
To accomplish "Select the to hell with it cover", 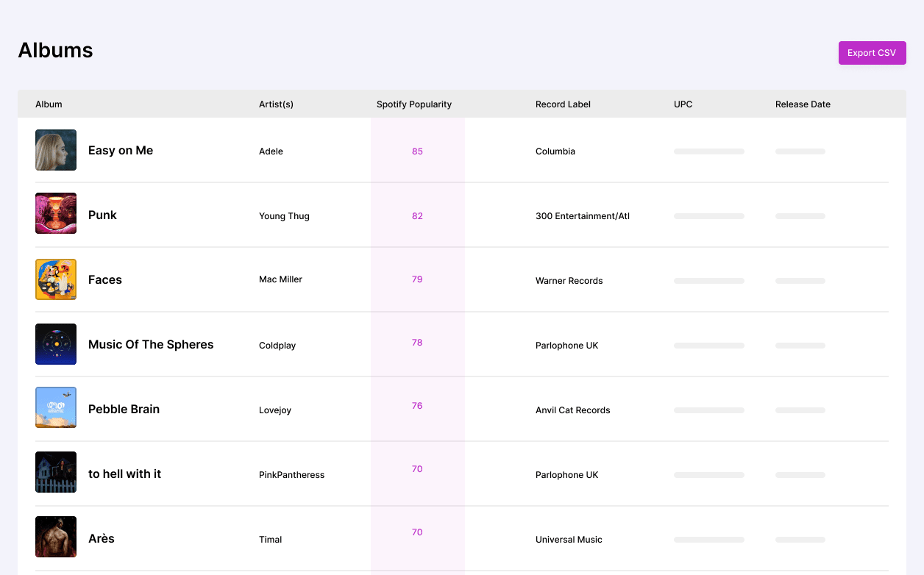I will [x=56, y=472].
